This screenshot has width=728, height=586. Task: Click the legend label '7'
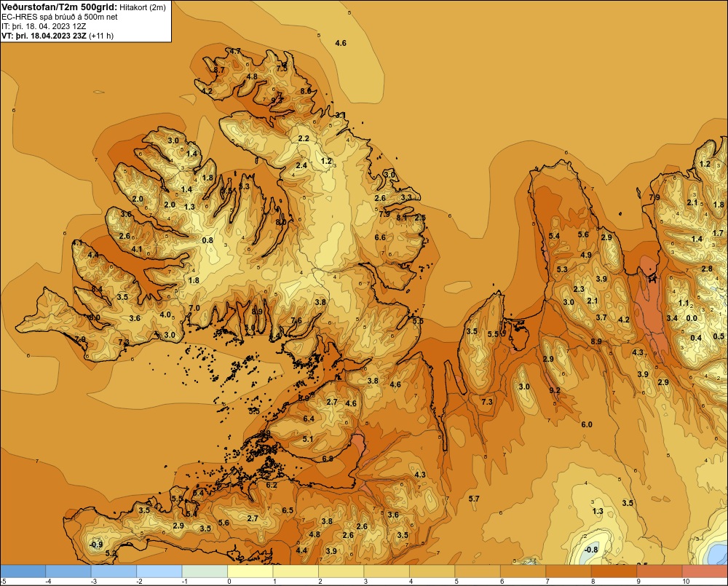click(x=548, y=582)
